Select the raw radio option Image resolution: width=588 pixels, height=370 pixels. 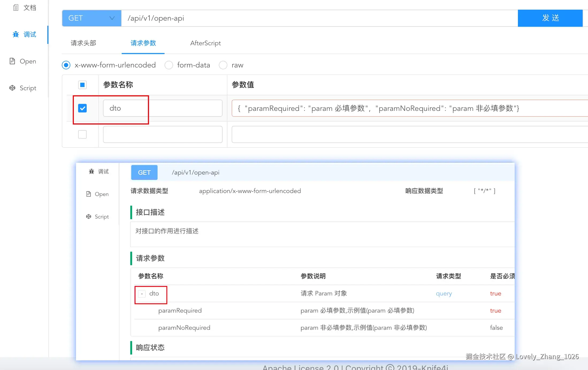pyautogui.click(x=223, y=65)
